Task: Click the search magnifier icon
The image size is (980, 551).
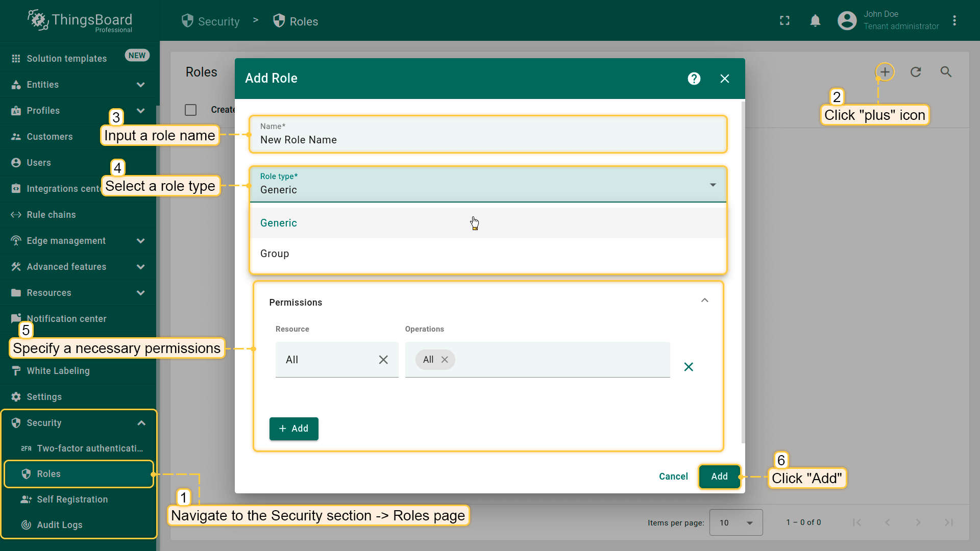Action: 946,72
